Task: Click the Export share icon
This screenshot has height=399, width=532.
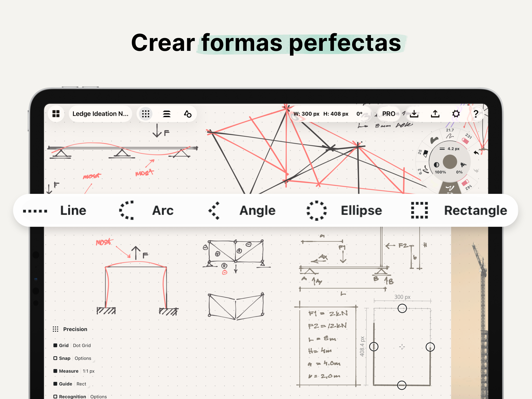Action: [x=435, y=114]
